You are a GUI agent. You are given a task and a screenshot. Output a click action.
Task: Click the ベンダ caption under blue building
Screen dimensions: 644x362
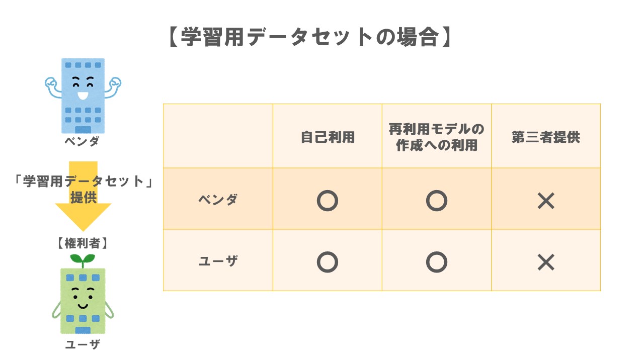click(82, 141)
